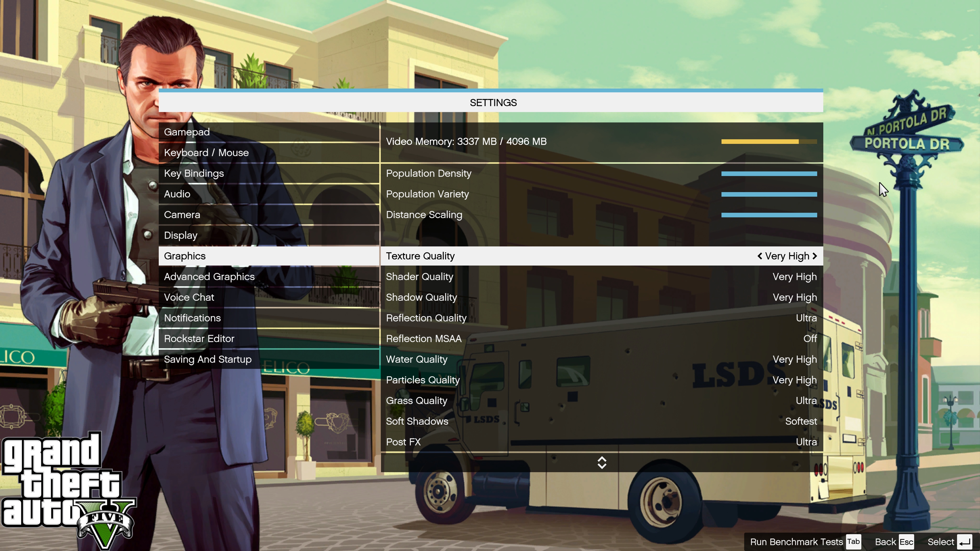Press Esc to go Back
The image size is (980, 551).
(907, 542)
